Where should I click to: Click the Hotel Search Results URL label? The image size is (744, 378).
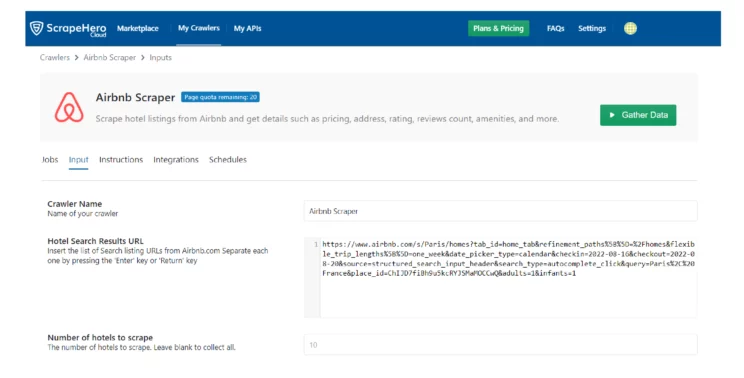pyautogui.click(x=95, y=241)
